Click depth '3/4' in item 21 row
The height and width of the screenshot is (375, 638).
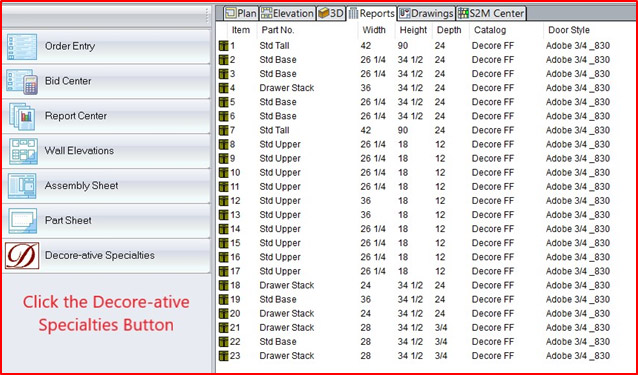440,328
